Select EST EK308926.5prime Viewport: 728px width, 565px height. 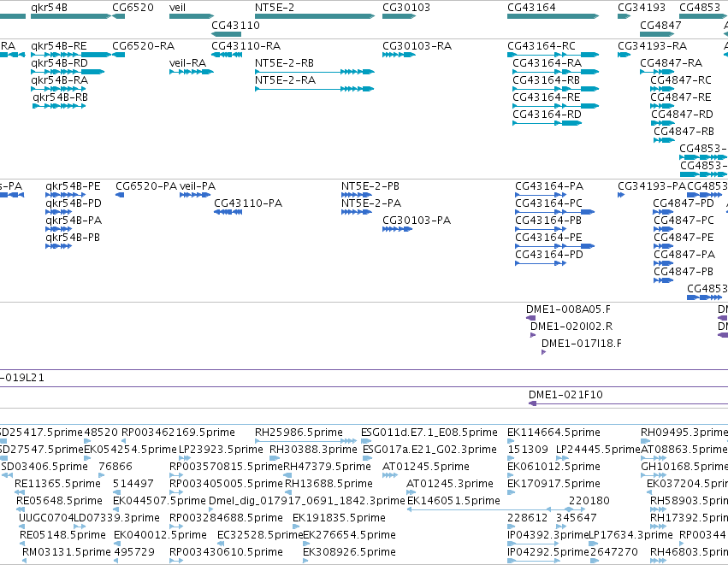(x=349, y=552)
